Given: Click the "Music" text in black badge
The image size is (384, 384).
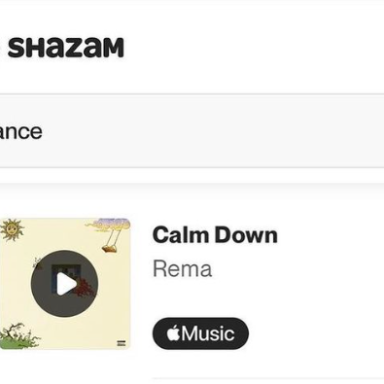Looking at the screenshot, I should point(208,333).
